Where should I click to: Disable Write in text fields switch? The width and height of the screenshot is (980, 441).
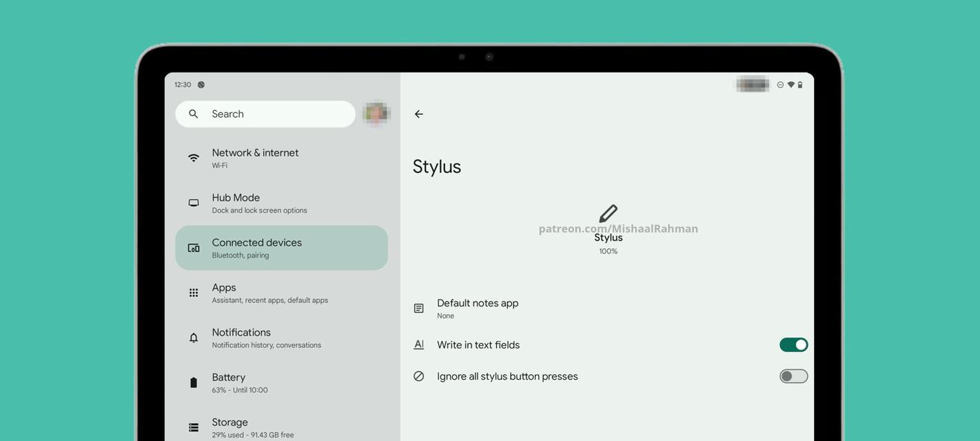point(794,345)
